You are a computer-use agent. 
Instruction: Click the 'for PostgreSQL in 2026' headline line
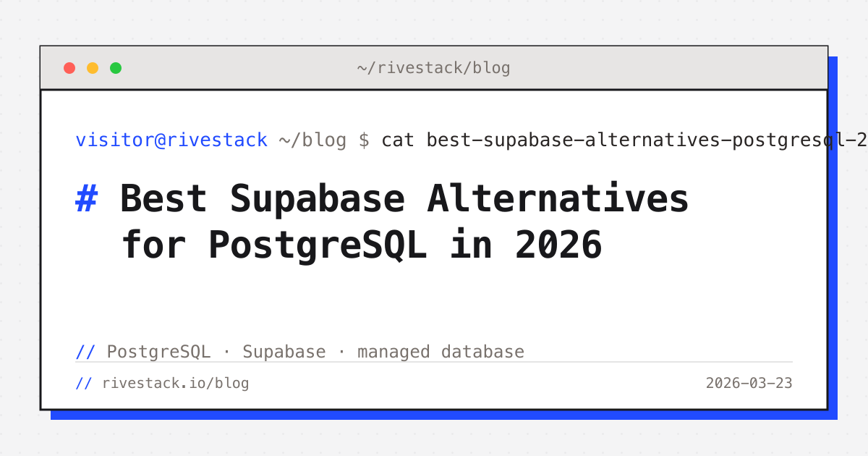pos(362,245)
